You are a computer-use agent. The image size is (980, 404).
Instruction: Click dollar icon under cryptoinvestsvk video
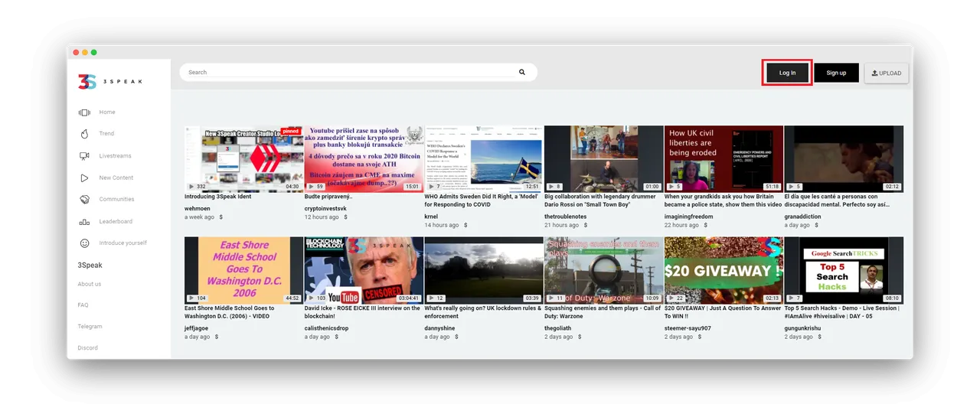(x=345, y=217)
